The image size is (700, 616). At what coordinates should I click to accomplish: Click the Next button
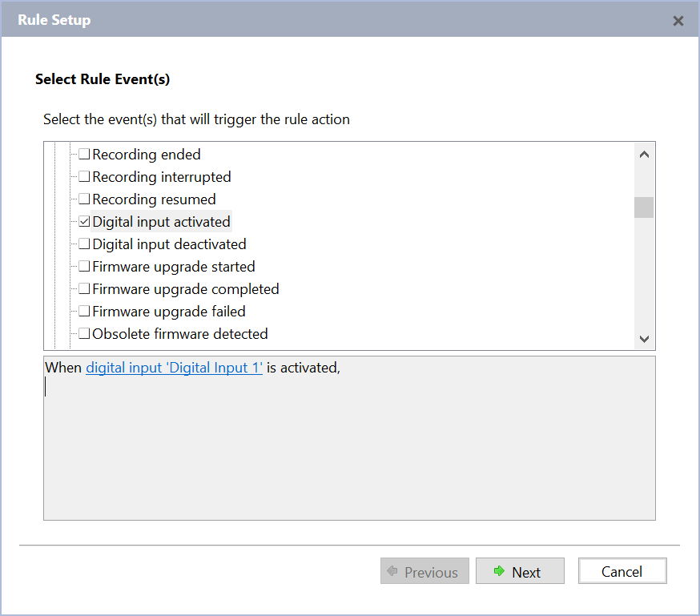pos(520,572)
